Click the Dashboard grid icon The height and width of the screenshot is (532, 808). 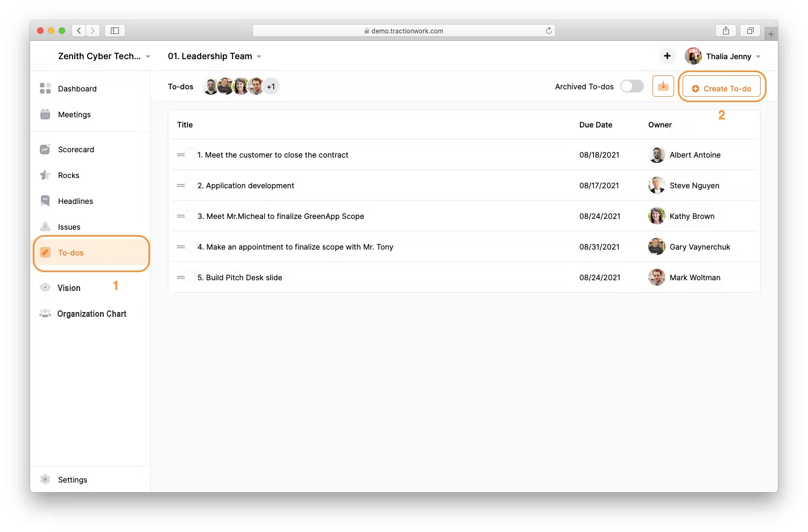[x=45, y=88]
